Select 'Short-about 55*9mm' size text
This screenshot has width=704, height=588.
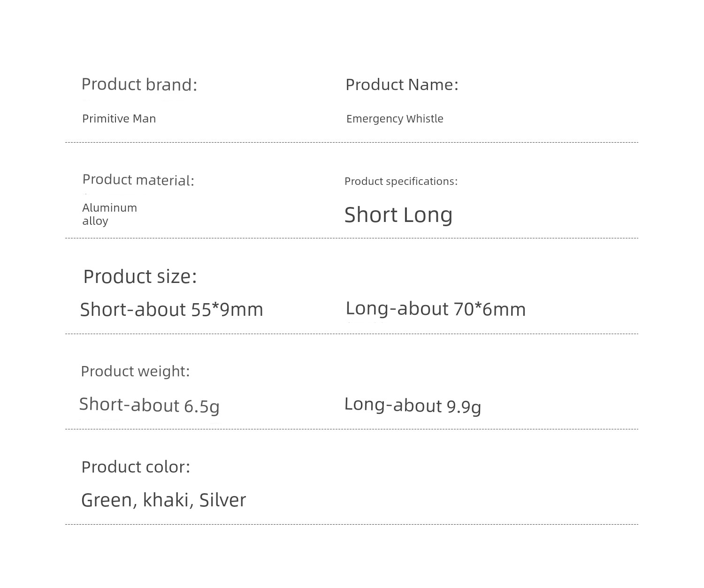point(171,309)
